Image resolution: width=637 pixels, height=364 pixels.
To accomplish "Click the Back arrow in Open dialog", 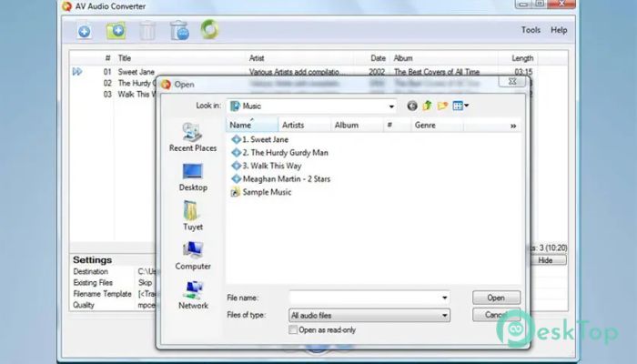I will coord(412,106).
